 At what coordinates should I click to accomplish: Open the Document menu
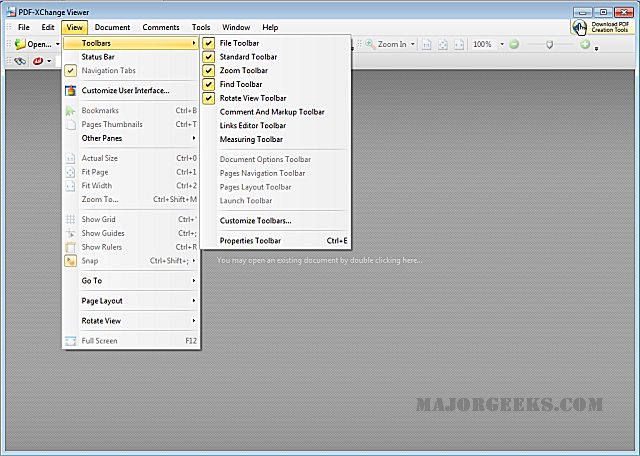coord(112,27)
